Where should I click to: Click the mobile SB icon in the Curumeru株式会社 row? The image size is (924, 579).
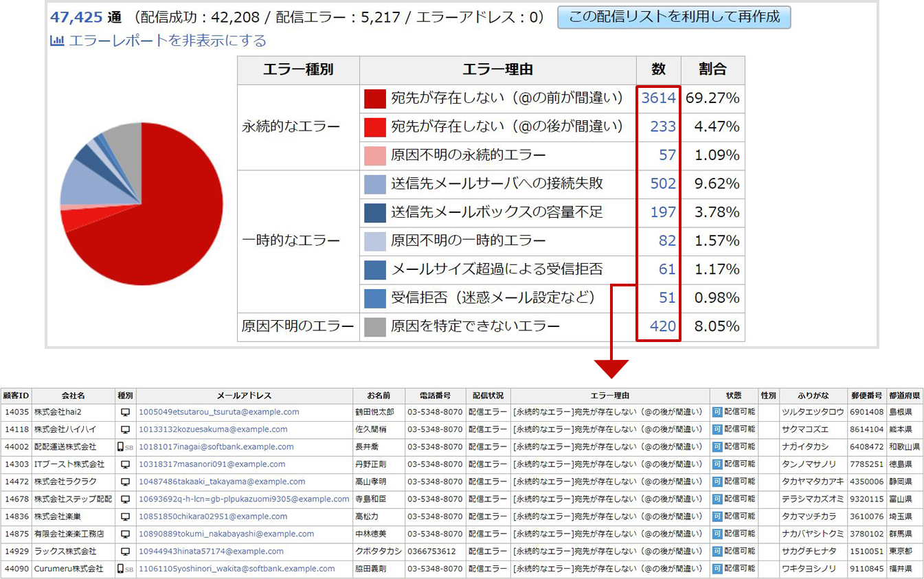pos(125,569)
